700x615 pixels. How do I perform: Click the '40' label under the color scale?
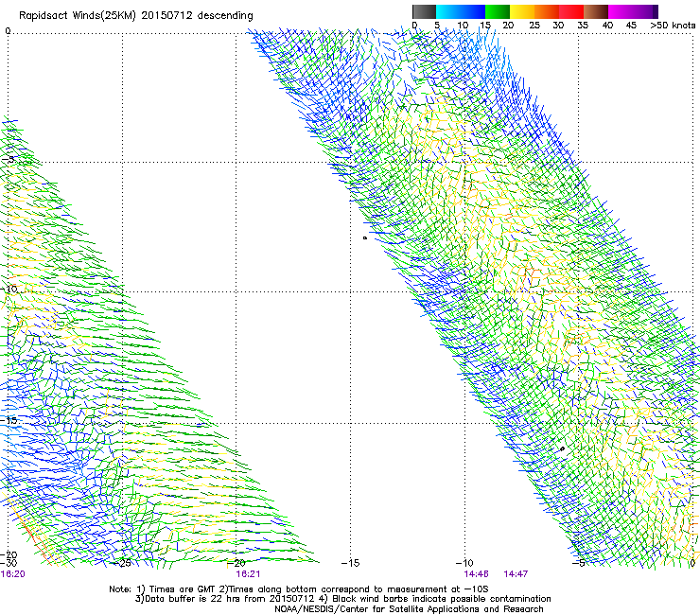(607, 26)
